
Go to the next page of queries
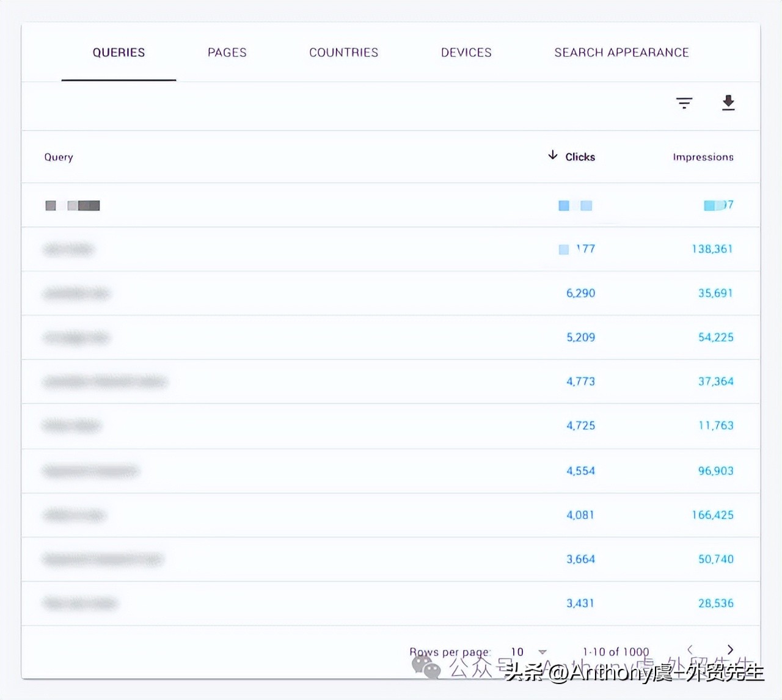coord(731,649)
